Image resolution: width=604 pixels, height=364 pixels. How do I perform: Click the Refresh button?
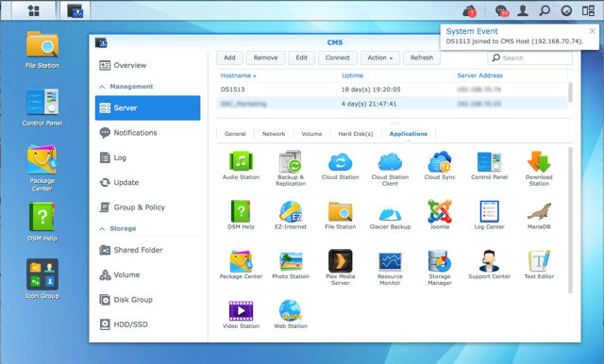pyautogui.click(x=422, y=58)
